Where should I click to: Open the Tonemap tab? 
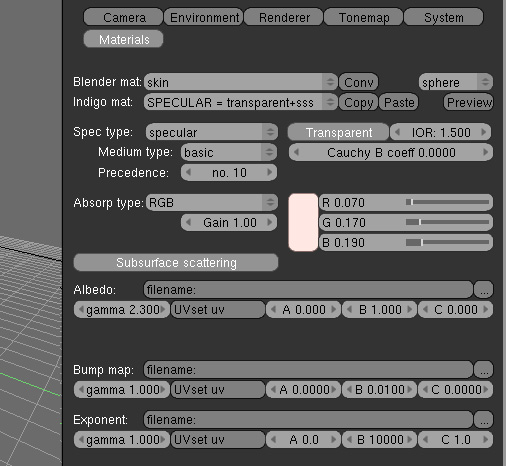(x=364, y=17)
